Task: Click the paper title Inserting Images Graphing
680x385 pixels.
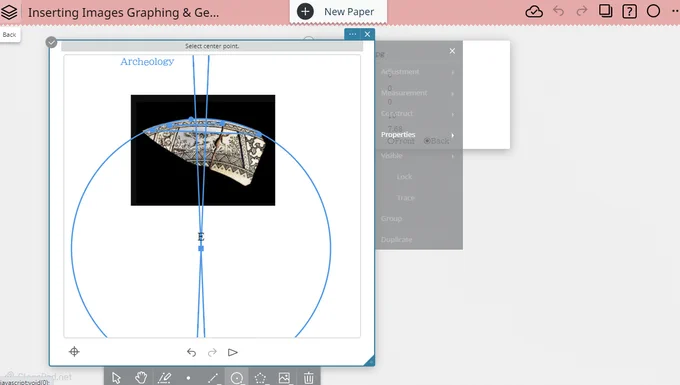Action: click(123, 12)
